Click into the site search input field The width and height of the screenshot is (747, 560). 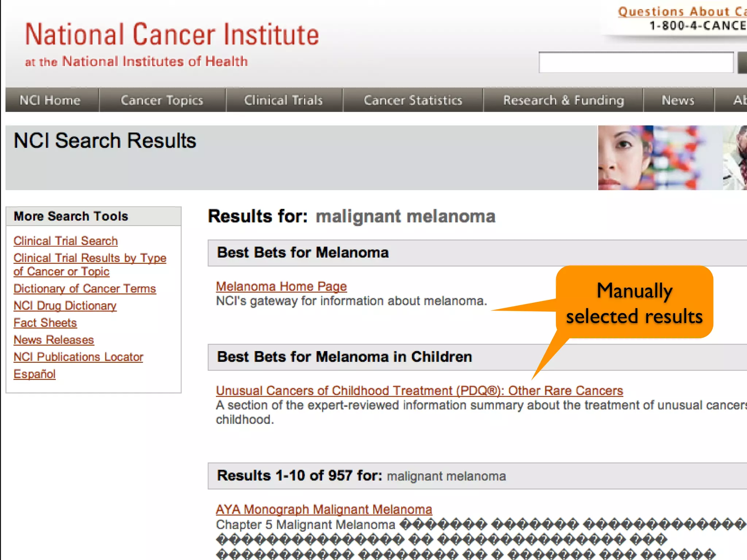coord(636,63)
